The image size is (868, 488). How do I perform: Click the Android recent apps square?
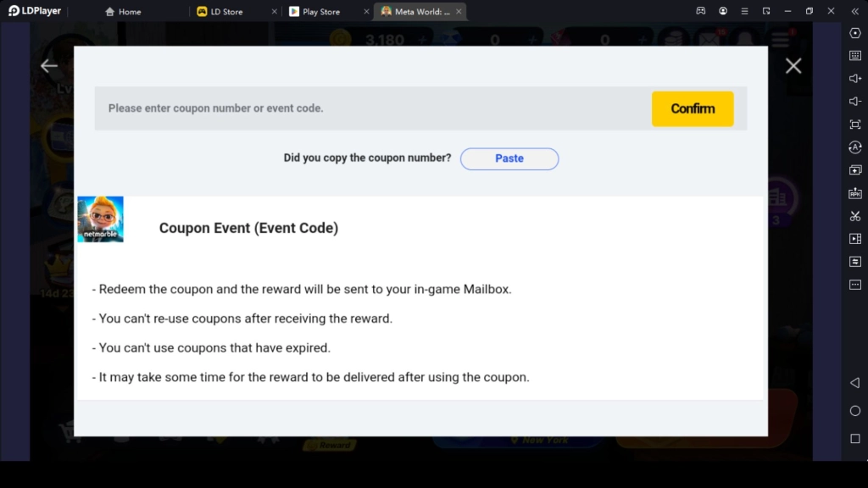tap(855, 439)
